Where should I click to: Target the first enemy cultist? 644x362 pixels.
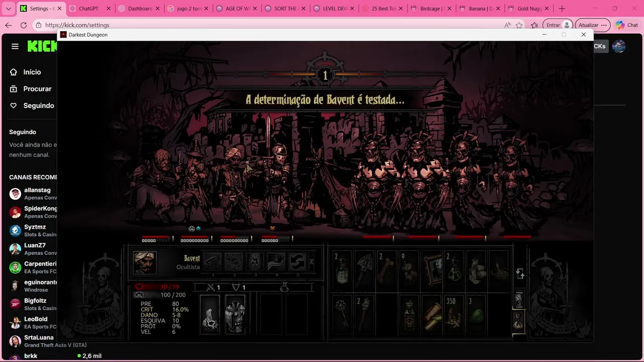coord(377,184)
